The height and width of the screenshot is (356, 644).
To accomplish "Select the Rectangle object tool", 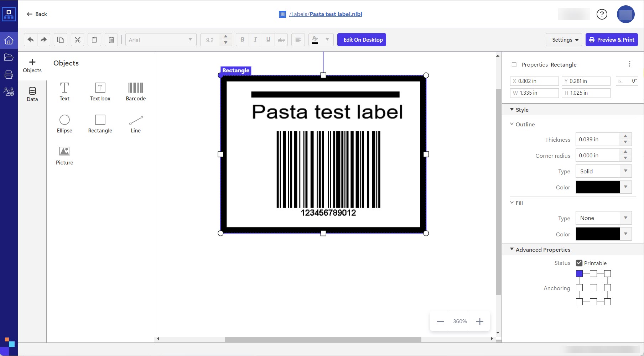I will click(x=100, y=124).
